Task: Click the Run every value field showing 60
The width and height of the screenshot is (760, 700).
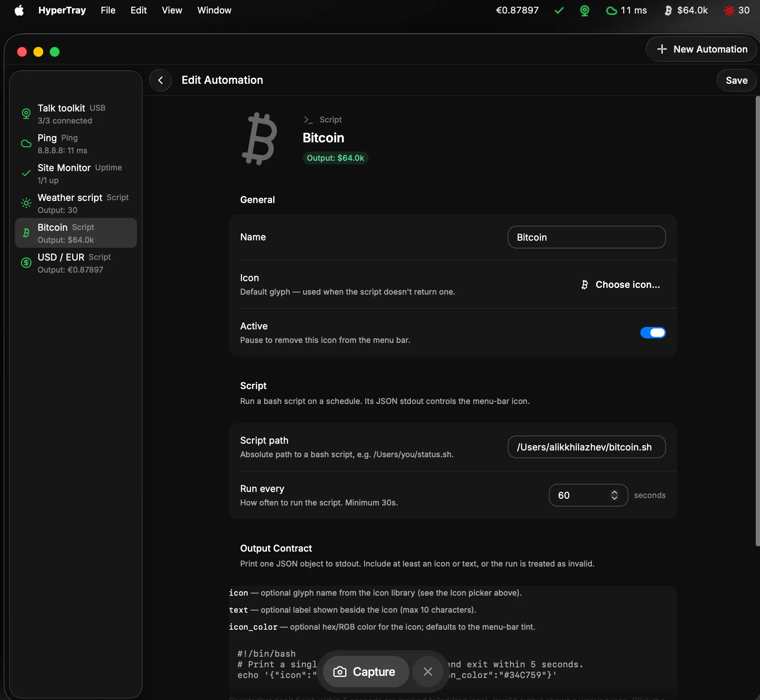Action: 588,495
